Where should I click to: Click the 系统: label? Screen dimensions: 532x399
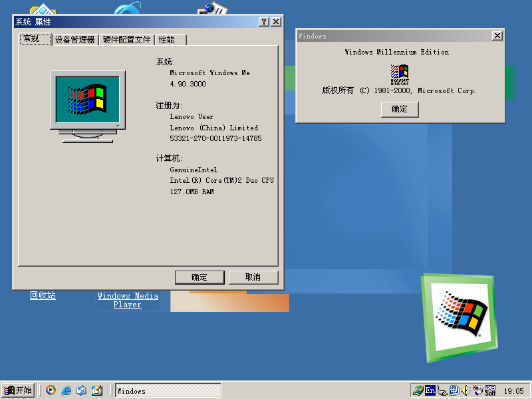click(165, 62)
